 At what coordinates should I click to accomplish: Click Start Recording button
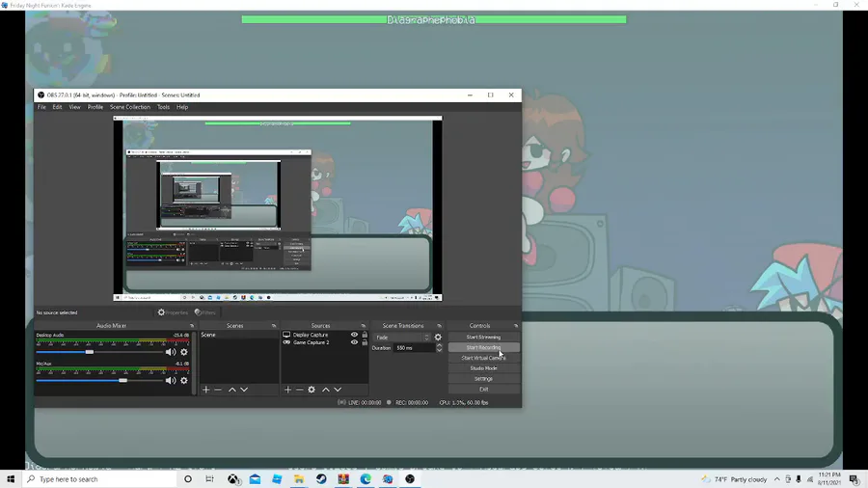click(x=484, y=347)
